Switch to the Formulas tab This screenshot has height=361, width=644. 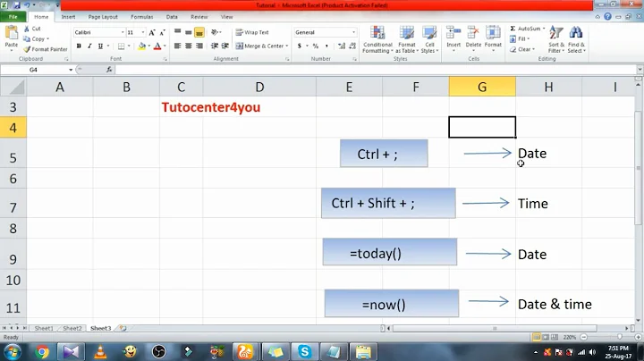click(141, 17)
